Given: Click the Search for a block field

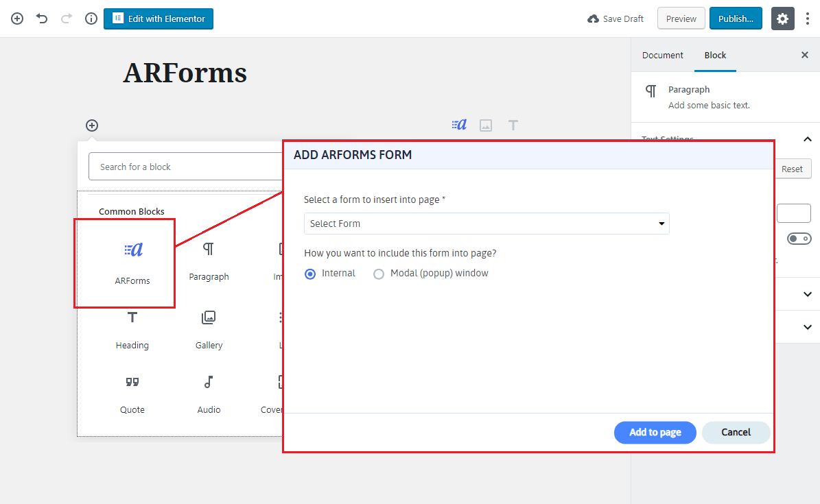Looking at the screenshot, I should pyautogui.click(x=185, y=167).
